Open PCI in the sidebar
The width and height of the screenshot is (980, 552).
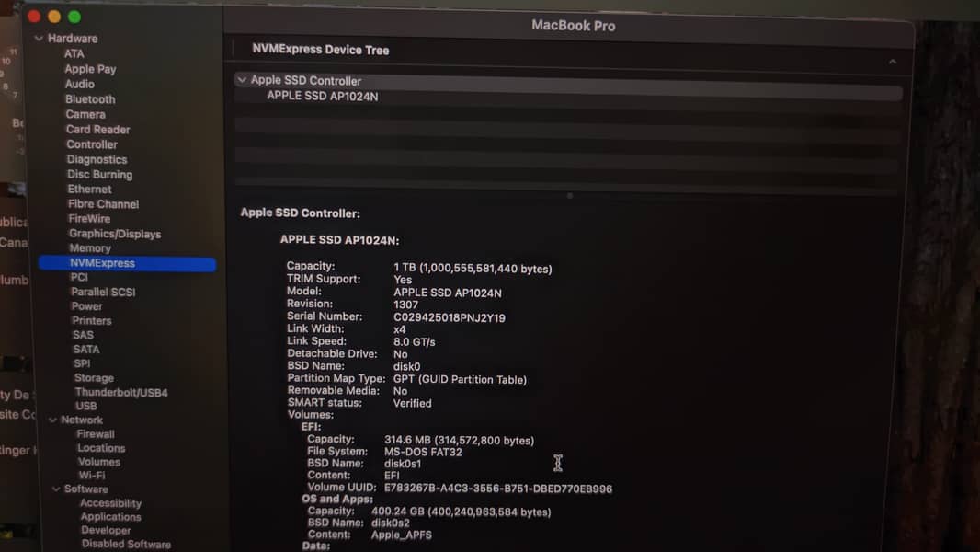(x=79, y=277)
